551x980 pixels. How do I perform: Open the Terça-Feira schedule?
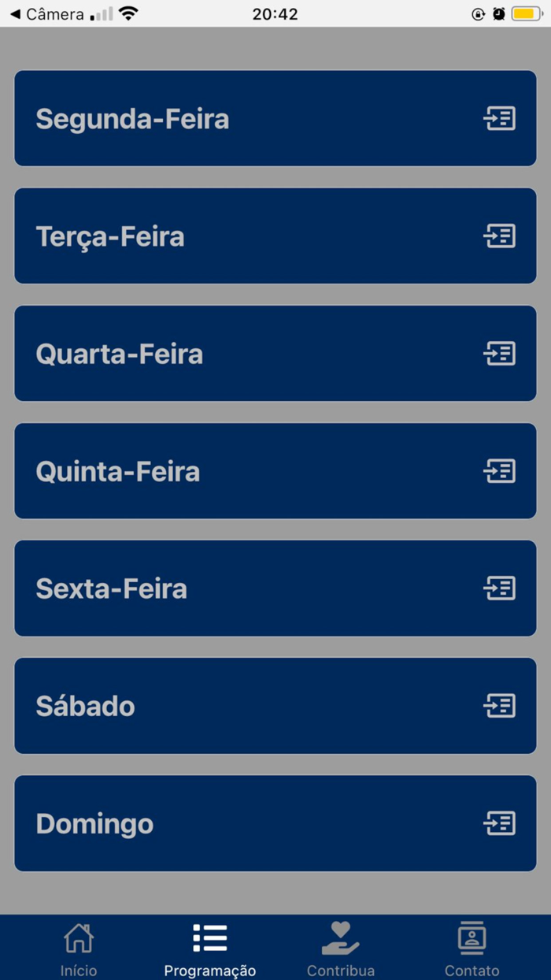(275, 236)
